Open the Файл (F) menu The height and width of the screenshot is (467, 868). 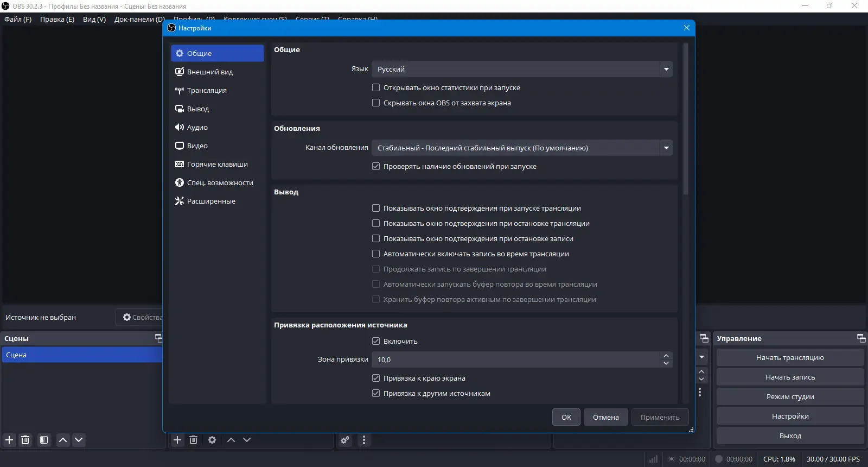18,19
